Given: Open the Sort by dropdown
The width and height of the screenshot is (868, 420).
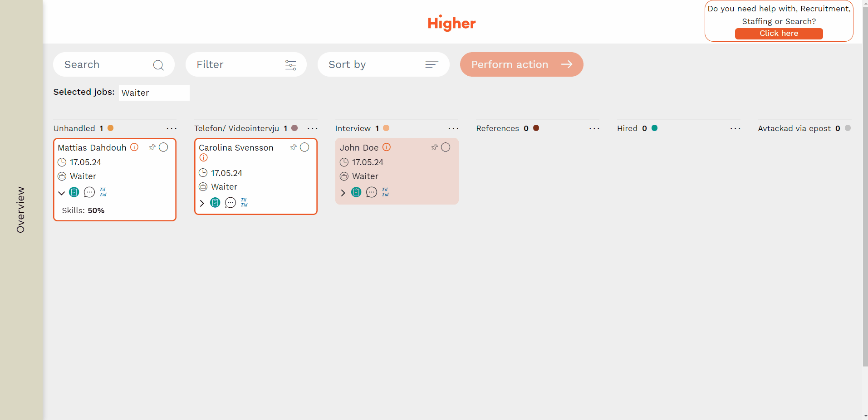Looking at the screenshot, I should (x=383, y=64).
